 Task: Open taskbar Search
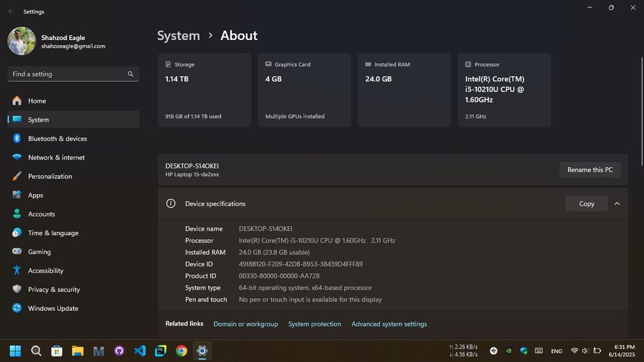tap(36, 351)
